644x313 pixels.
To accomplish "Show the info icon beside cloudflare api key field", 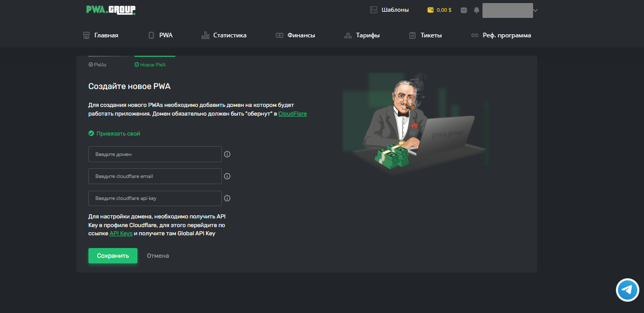I will pos(227,198).
